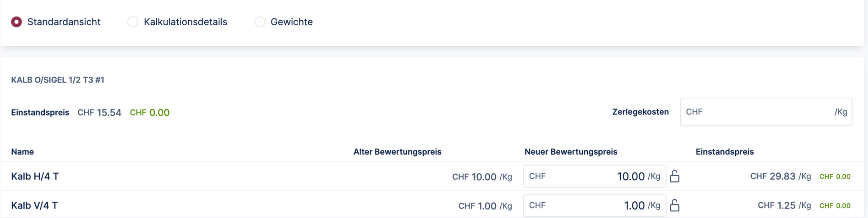This screenshot has width=868, height=218.
Task: Unlock the Kalb H/4 T price lock icon
Action: [x=674, y=176]
